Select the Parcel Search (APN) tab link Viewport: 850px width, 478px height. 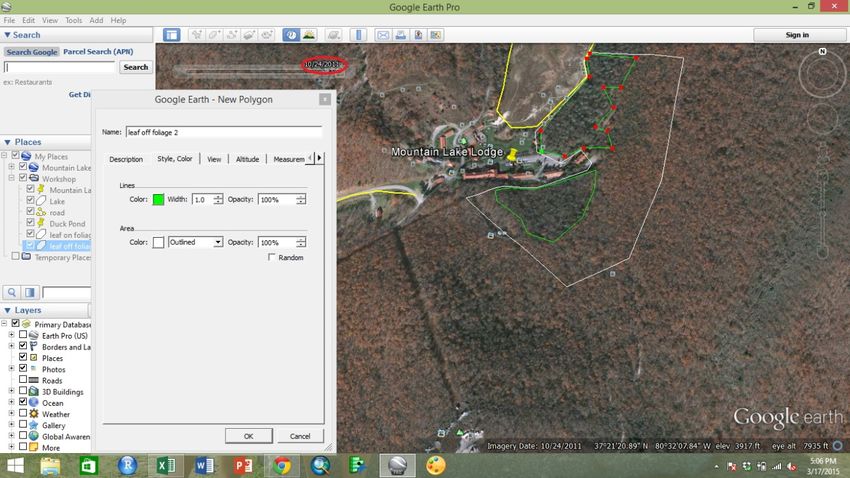pyautogui.click(x=98, y=51)
